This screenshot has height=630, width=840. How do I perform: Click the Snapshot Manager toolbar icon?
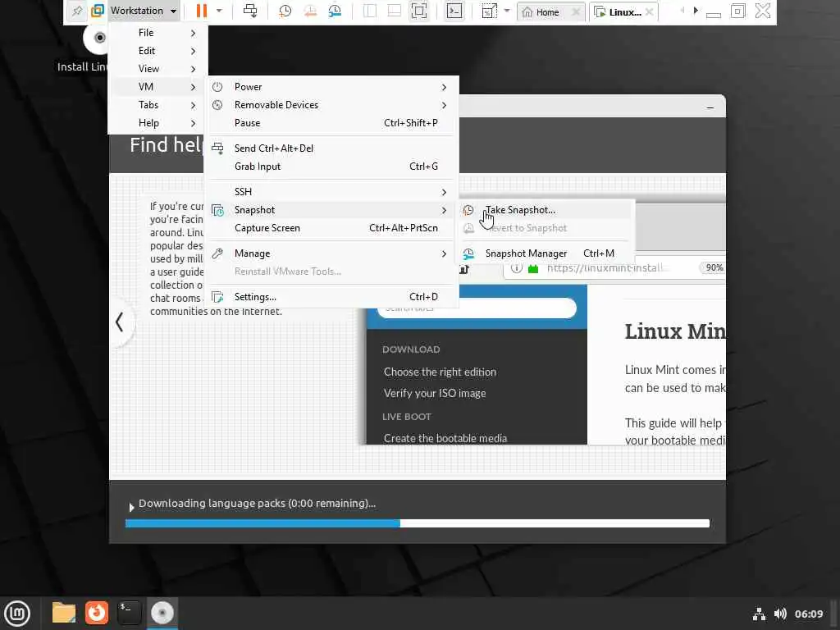[x=335, y=11]
